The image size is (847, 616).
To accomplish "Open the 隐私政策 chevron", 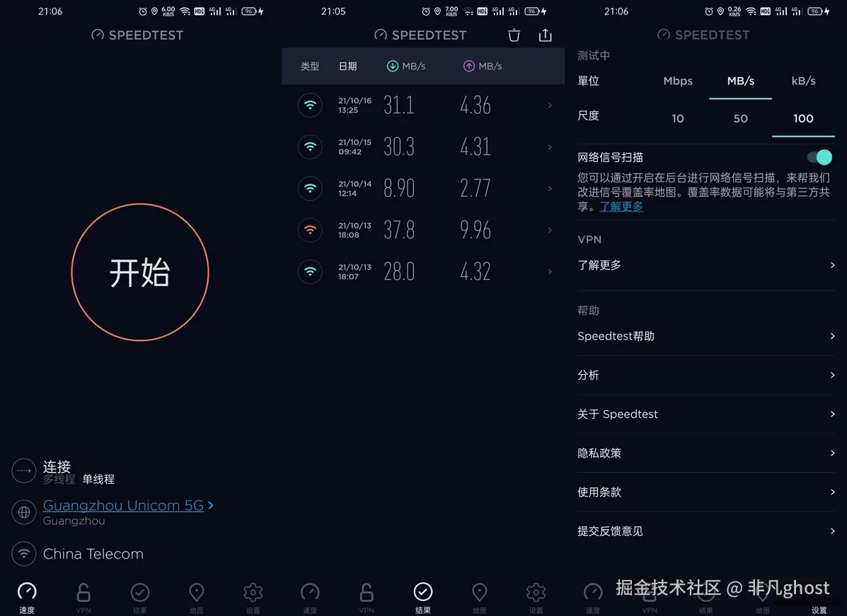I will pyautogui.click(x=832, y=453).
